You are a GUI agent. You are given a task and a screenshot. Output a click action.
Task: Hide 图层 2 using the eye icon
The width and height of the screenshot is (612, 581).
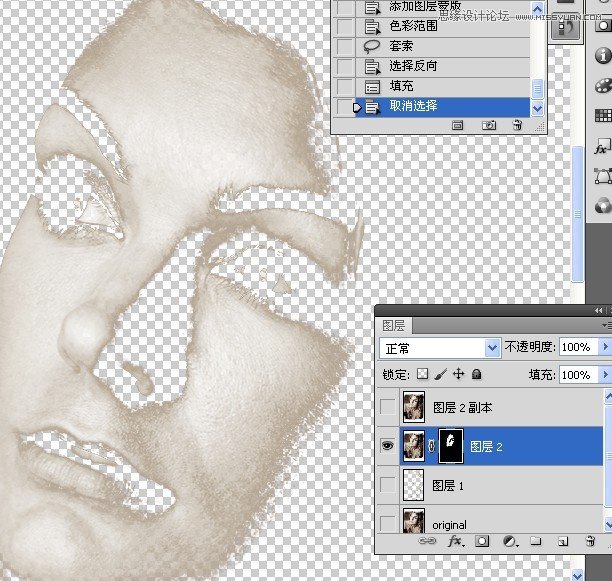pyautogui.click(x=387, y=446)
